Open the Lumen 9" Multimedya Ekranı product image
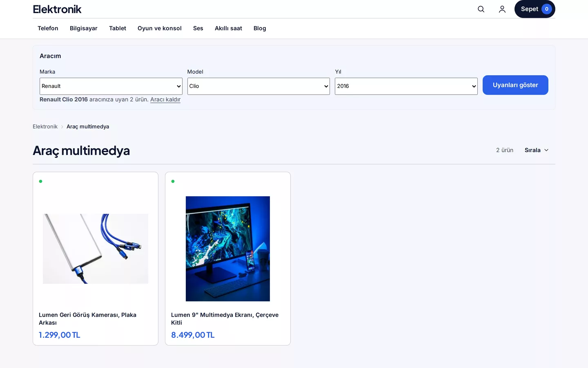This screenshot has width=588, height=368. pyautogui.click(x=228, y=249)
